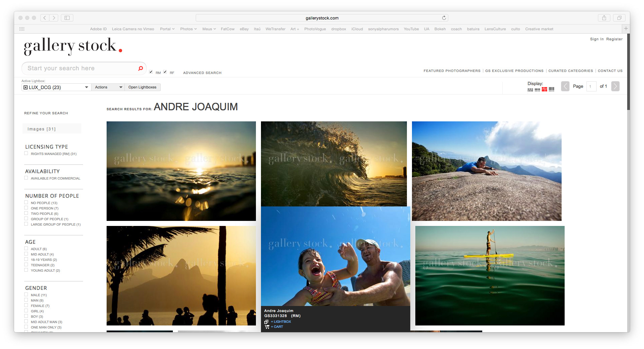Viewport: 644px width, 349px height.
Task: Open the ADVANCED SEARCH link
Action: point(202,73)
